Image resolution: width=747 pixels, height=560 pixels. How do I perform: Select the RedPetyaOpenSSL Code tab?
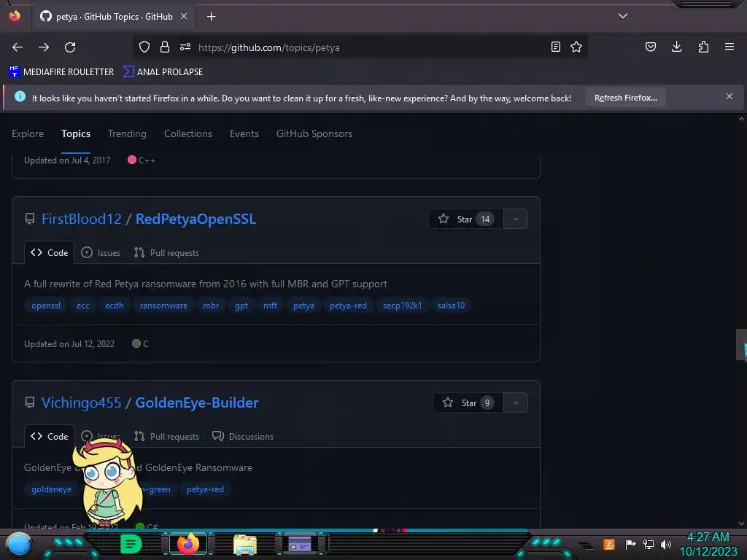(49, 253)
